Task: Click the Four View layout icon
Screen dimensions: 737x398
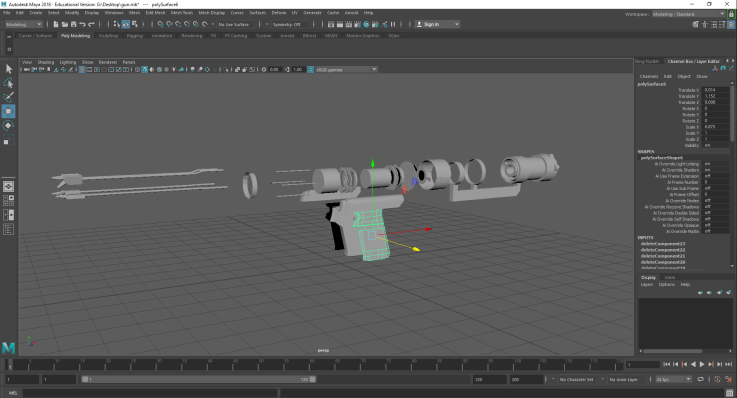Action: (8, 201)
